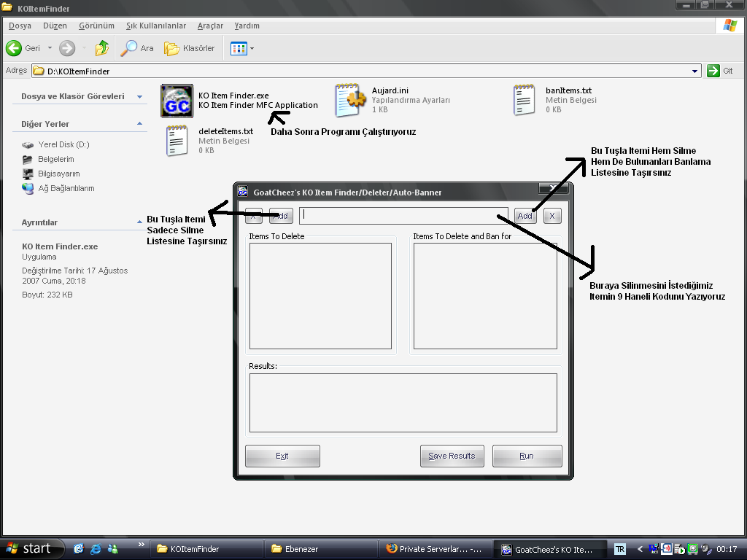The height and width of the screenshot is (560, 747).
Task: Click the Exit button in dialog
Action: tap(282, 456)
